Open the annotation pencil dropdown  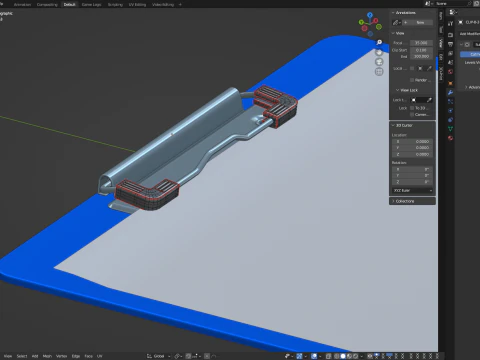point(397,23)
